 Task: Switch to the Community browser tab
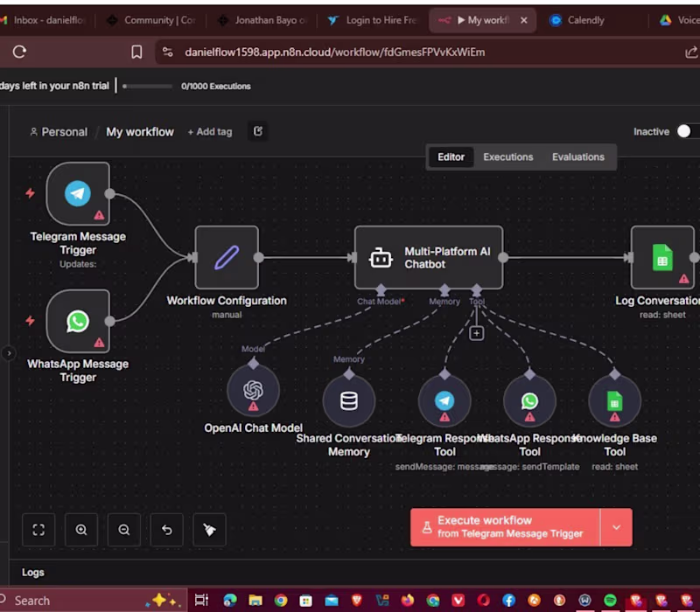point(151,20)
